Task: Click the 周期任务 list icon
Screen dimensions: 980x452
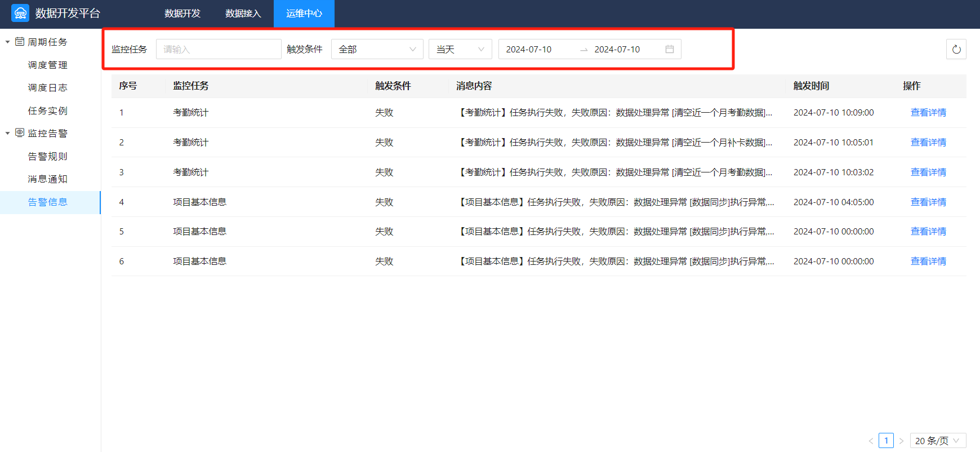Action: click(x=20, y=42)
